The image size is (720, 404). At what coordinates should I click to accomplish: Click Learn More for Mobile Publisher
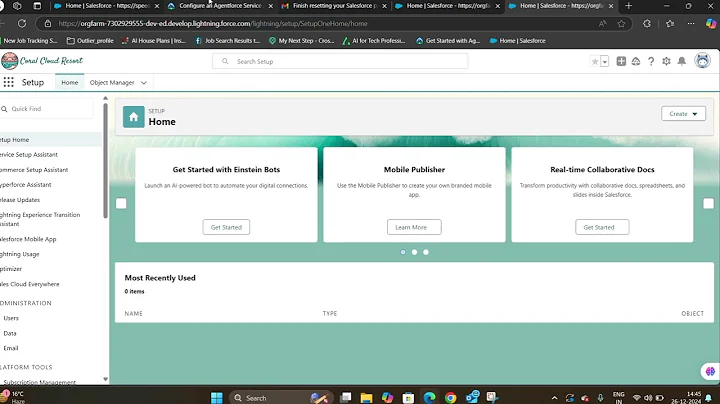pyautogui.click(x=414, y=227)
